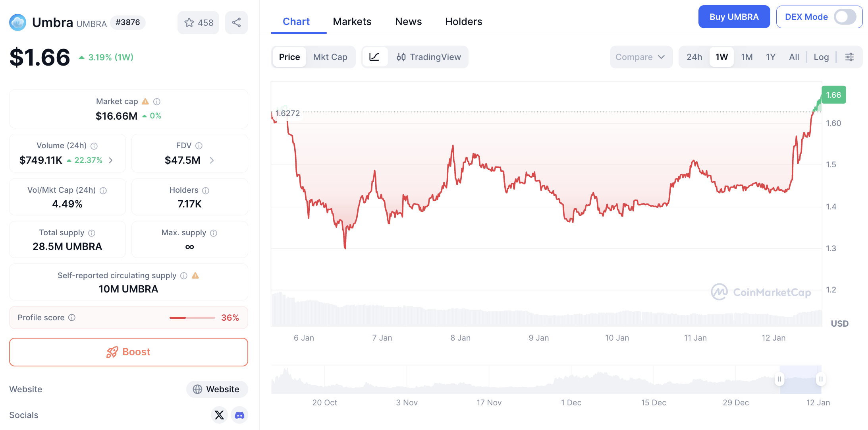Open chart settings sliders icon
The height and width of the screenshot is (430, 868).
849,57
